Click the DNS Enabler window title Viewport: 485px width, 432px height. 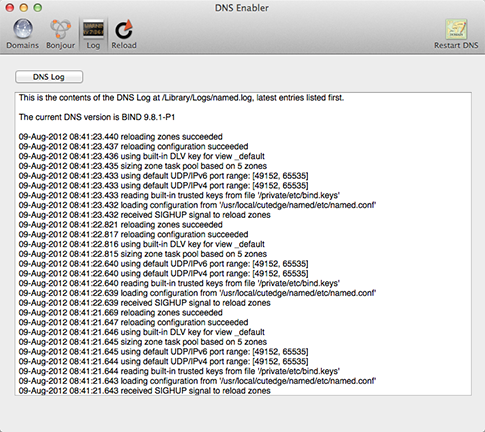point(242,8)
